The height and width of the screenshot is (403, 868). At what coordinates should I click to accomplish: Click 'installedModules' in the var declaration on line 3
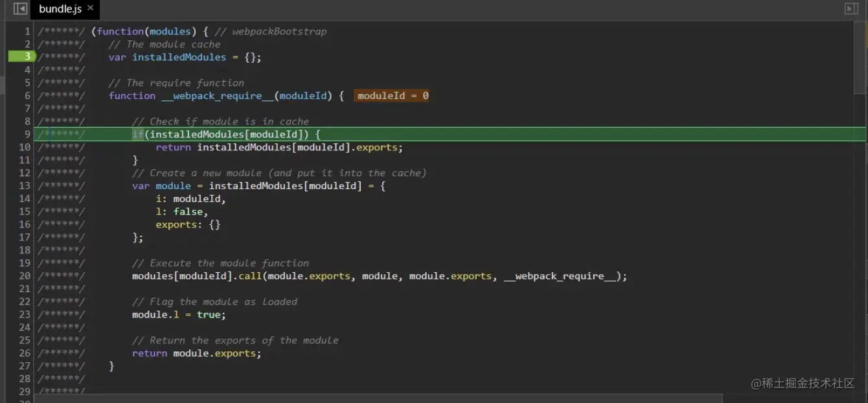coord(179,57)
